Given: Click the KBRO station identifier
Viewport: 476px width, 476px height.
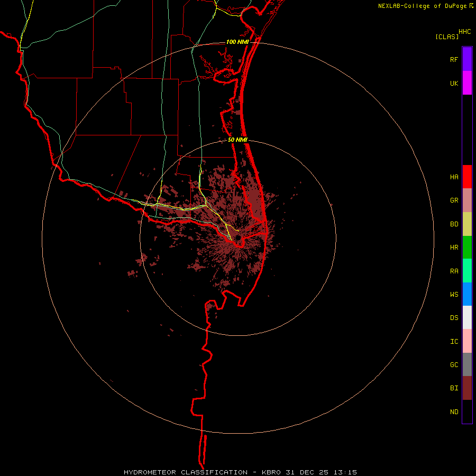Looking at the screenshot, I should click(x=271, y=472).
